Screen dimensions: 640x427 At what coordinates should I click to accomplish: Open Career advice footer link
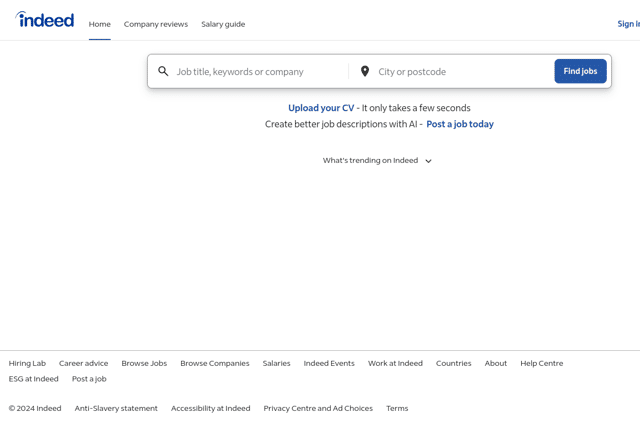(83, 363)
